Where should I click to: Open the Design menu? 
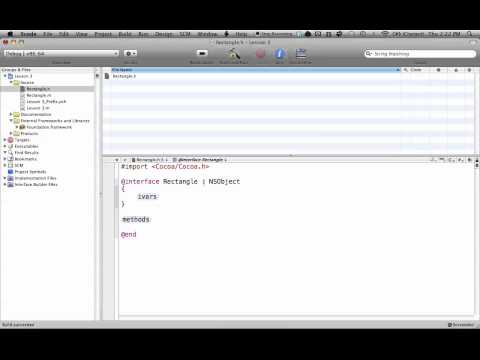click(x=164, y=34)
